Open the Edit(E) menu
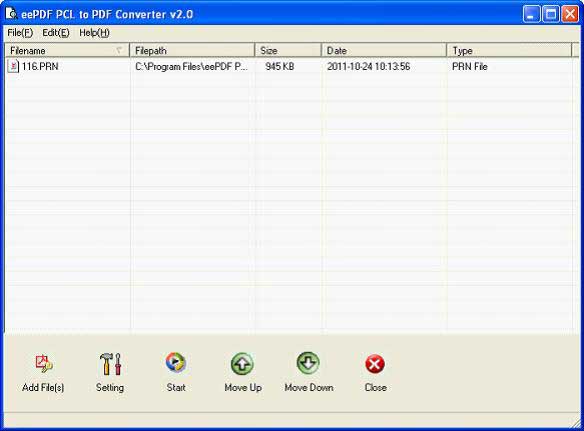 [x=56, y=33]
